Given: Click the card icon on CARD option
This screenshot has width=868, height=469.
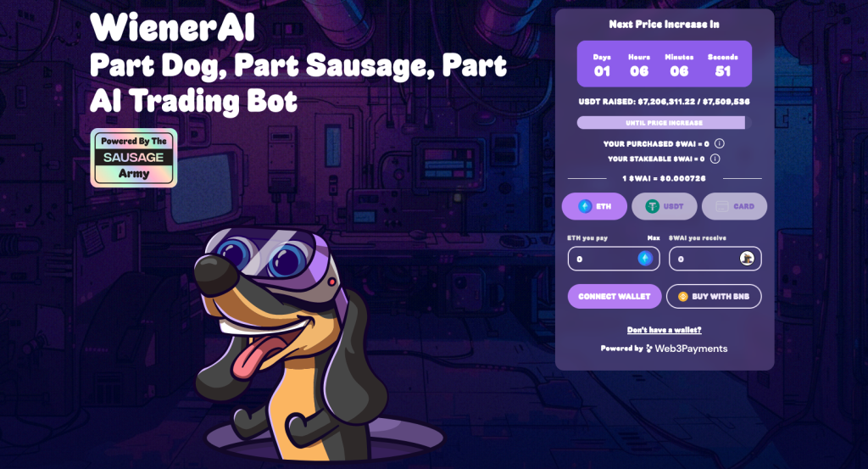Looking at the screenshot, I should 722,207.
